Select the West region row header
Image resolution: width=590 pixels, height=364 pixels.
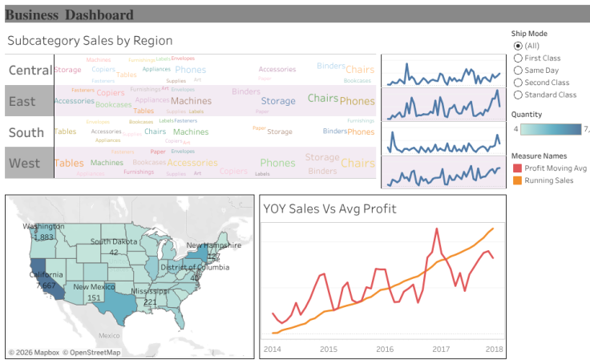click(24, 164)
